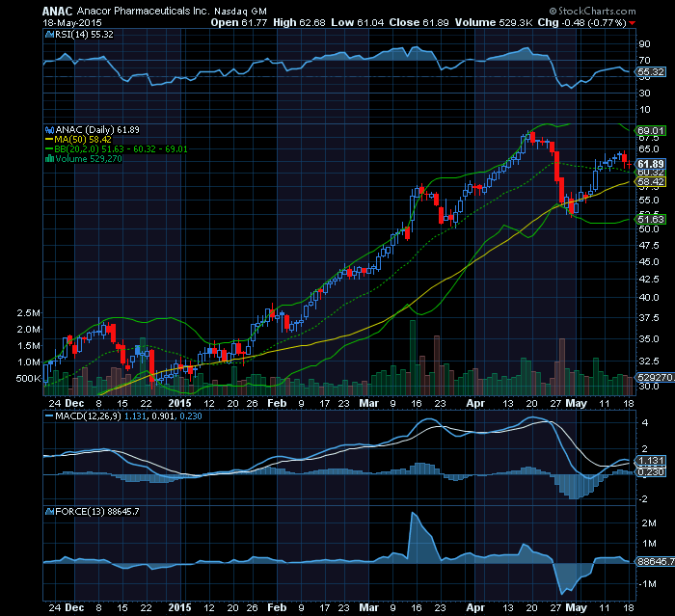Click the 2015 label on bottom date axis
Screen dimensions: 675x616
coord(179,607)
